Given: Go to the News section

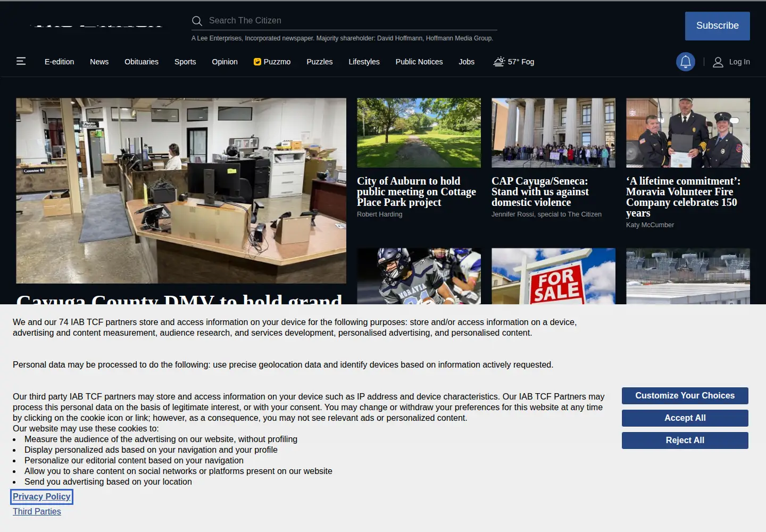Looking at the screenshot, I should [99, 62].
